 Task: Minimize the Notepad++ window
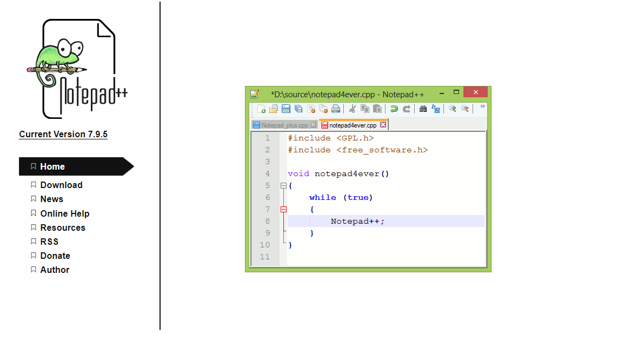coord(442,93)
